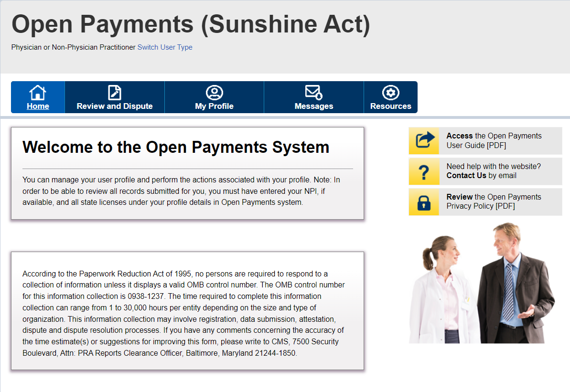Screen dimensions: 570x392
Task: Click the 'You can manage your user profile' paragraph
Action: tap(181, 191)
